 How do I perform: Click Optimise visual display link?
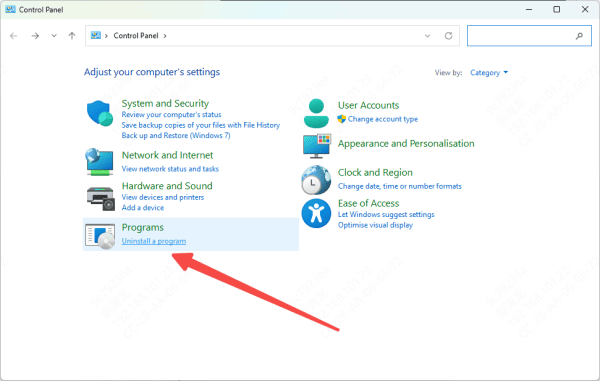click(x=375, y=225)
